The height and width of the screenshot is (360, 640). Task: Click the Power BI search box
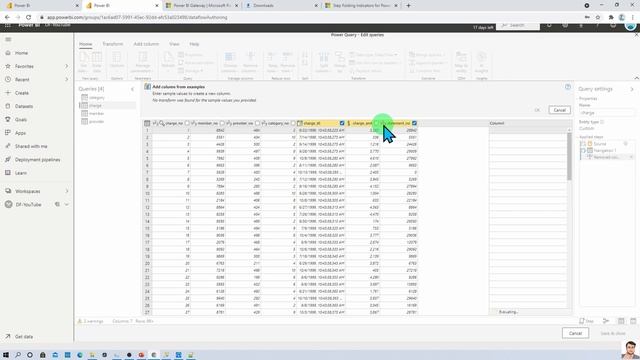coord(518,26)
